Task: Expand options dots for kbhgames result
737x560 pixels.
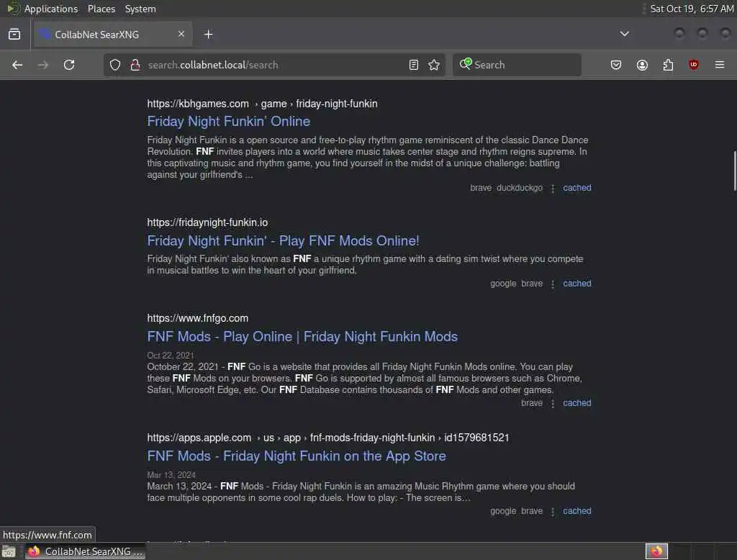Action: pyautogui.click(x=553, y=189)
